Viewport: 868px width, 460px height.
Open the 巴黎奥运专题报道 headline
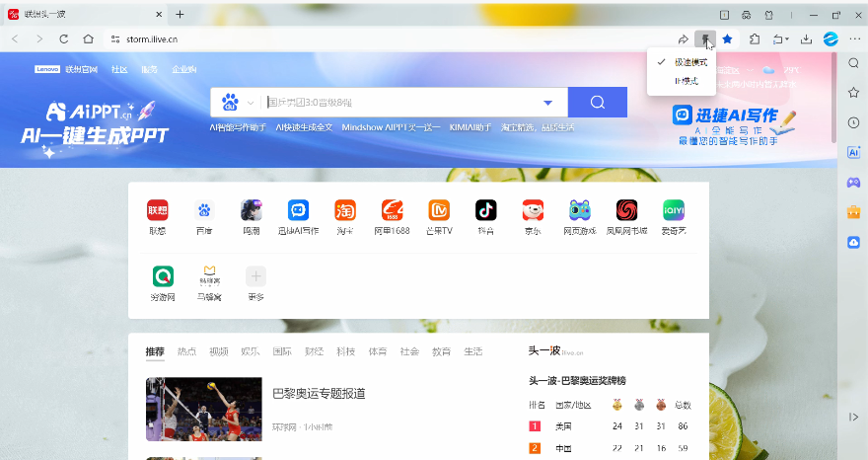coord(319,394)
